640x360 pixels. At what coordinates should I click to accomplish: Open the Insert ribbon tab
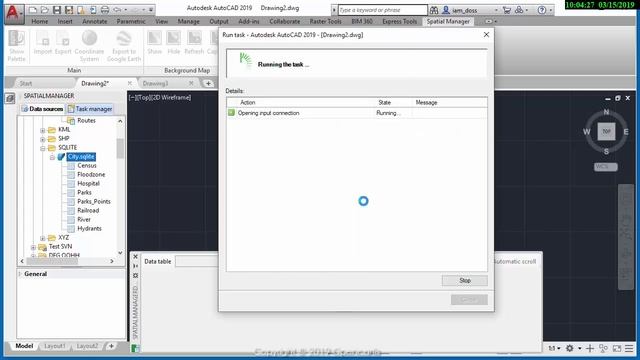point(65,21)
